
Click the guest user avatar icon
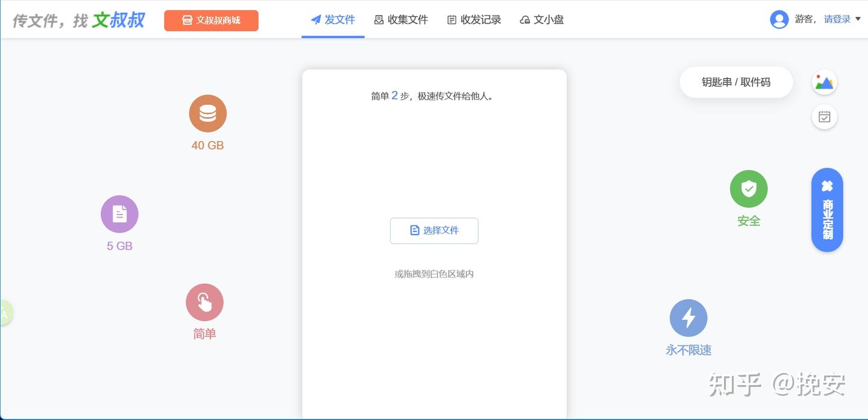(779, 19)
